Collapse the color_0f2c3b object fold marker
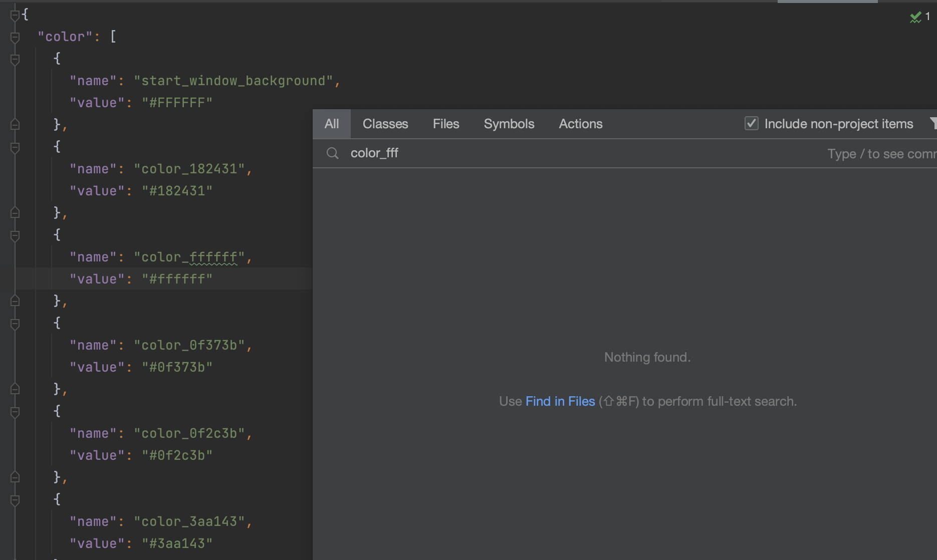 click(15, 412)
